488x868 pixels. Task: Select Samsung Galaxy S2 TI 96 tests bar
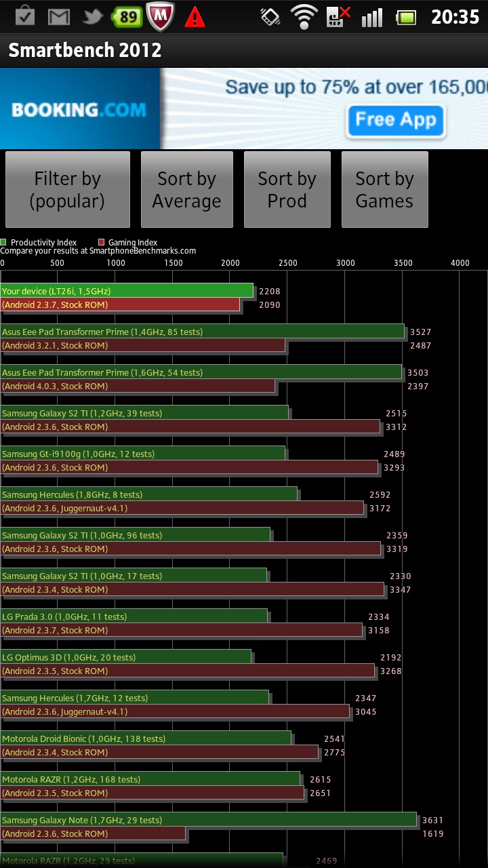135,534
